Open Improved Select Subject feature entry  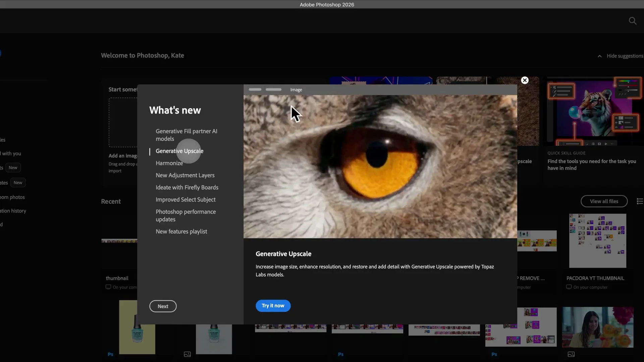coord(185,199)
